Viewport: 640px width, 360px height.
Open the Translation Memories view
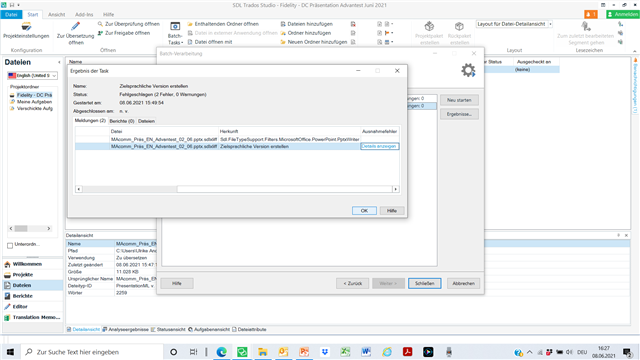point(33,317)
